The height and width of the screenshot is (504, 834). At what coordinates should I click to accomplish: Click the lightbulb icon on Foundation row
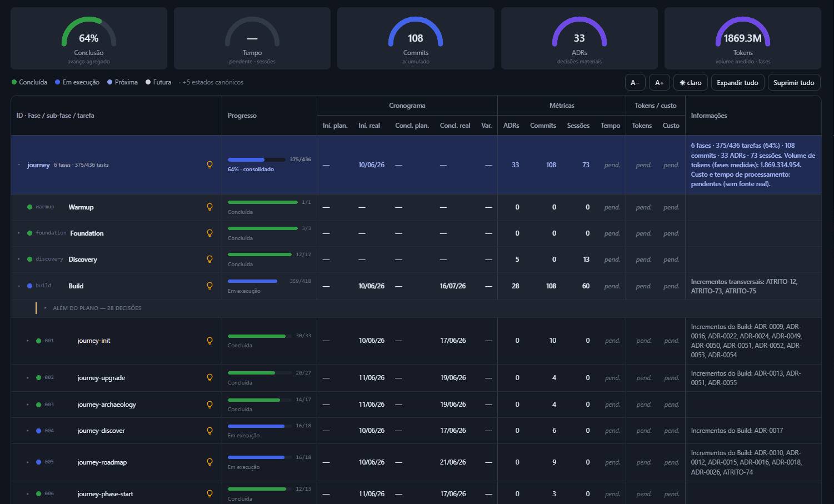pos(209,233)
